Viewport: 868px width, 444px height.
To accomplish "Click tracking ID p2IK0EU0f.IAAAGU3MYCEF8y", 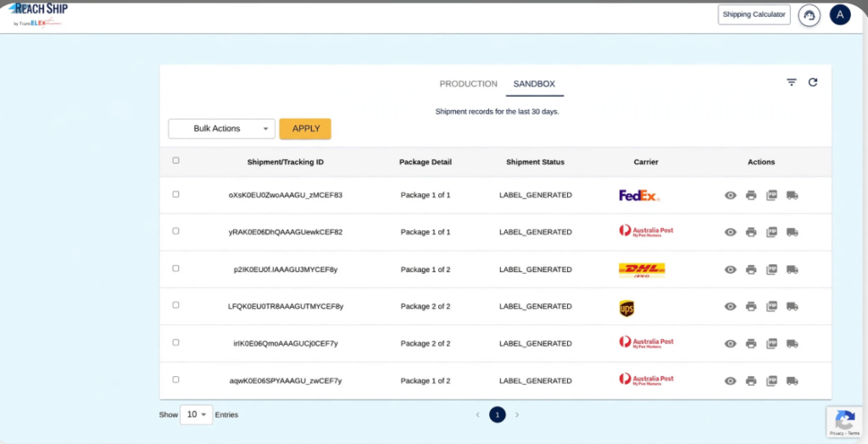I will click(x=286, y=269).
